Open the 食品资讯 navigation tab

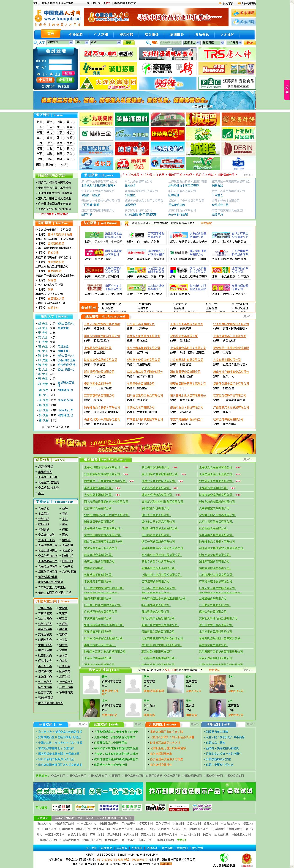pos(202,34)
